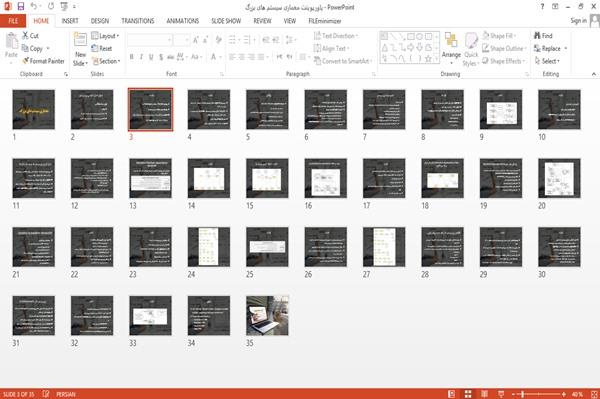This screenshot has width=600, height=399.
Task: Expand Text Direction dropdown
Action: point(336,36)
